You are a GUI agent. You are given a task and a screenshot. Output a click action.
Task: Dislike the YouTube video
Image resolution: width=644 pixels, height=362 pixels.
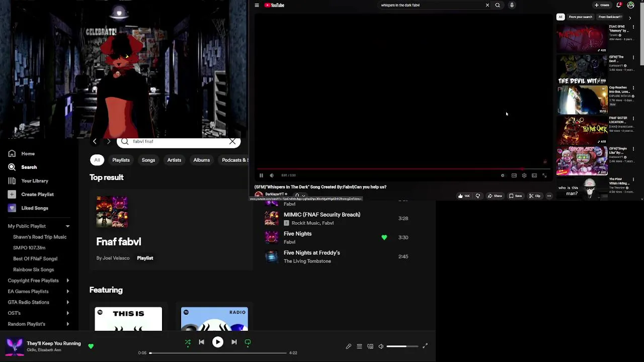click(x=478, y=196)
